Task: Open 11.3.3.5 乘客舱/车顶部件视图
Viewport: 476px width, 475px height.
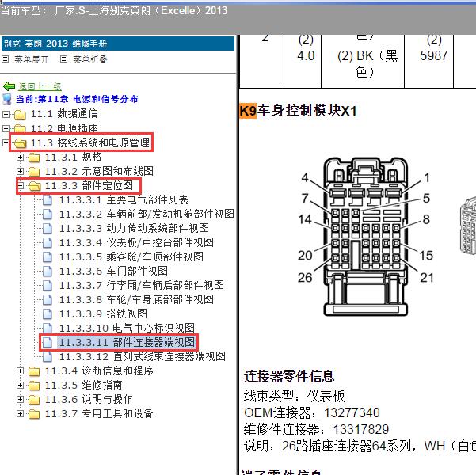Action: [x=131, y=257]
